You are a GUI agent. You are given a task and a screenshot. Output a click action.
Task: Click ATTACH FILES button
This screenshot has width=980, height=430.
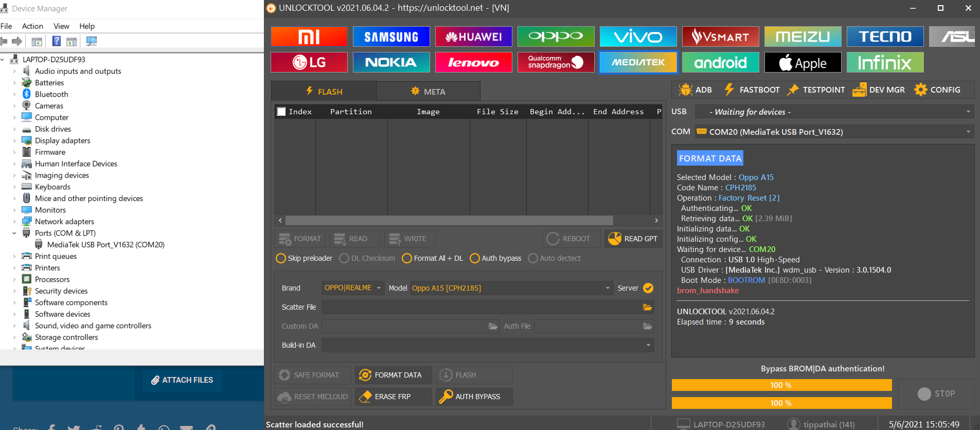click(182, 380)
